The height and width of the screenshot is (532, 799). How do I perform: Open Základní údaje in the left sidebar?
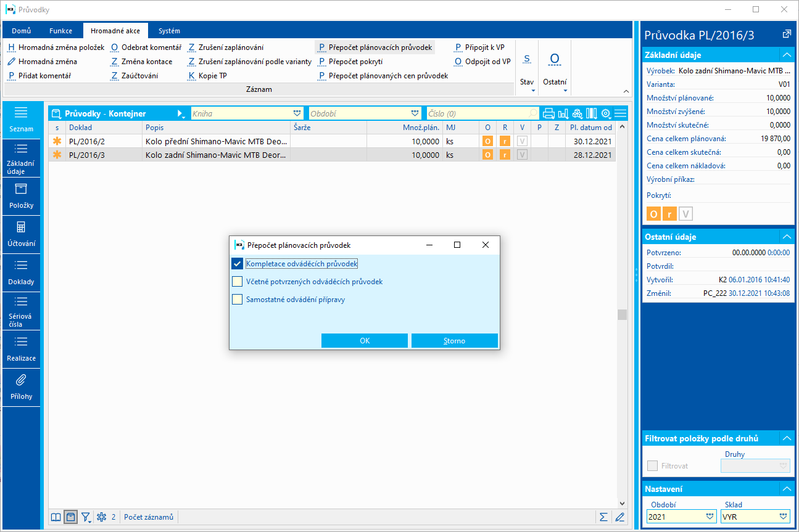22,158
